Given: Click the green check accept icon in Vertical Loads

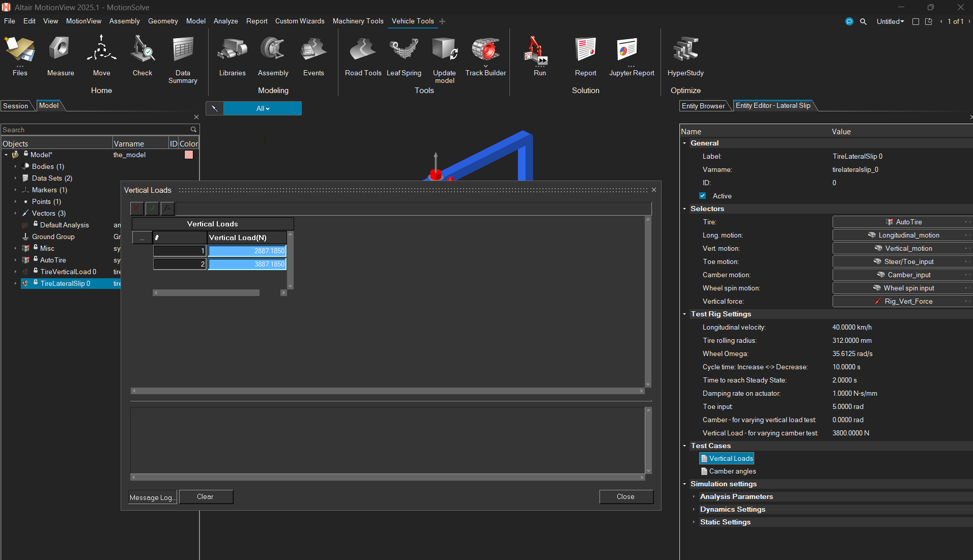Looking at the screenshot, I should point(152,208).
